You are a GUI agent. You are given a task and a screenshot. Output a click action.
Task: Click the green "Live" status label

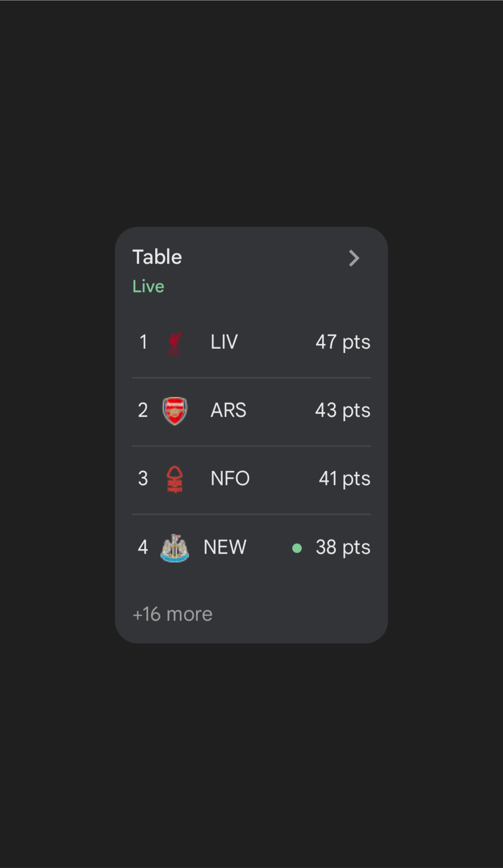pyautogui.click(x=149, y=287)
